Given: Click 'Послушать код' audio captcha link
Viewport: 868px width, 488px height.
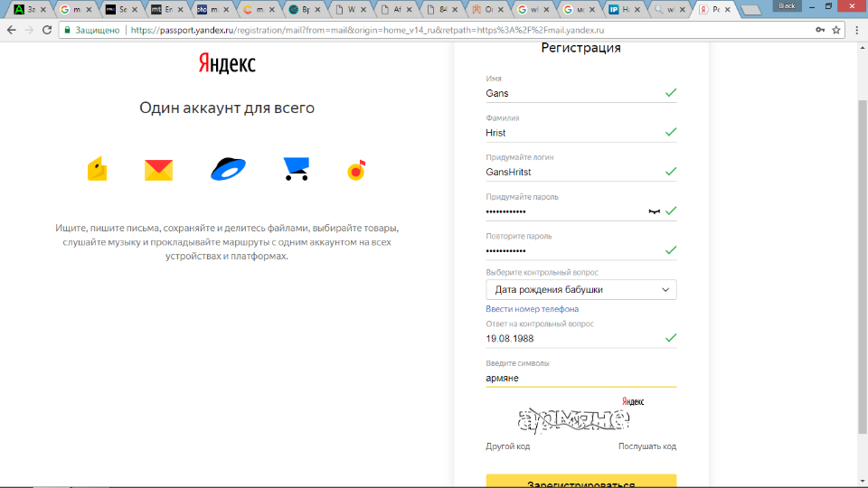Looking at the screenshot, I should tap(646, 446).
